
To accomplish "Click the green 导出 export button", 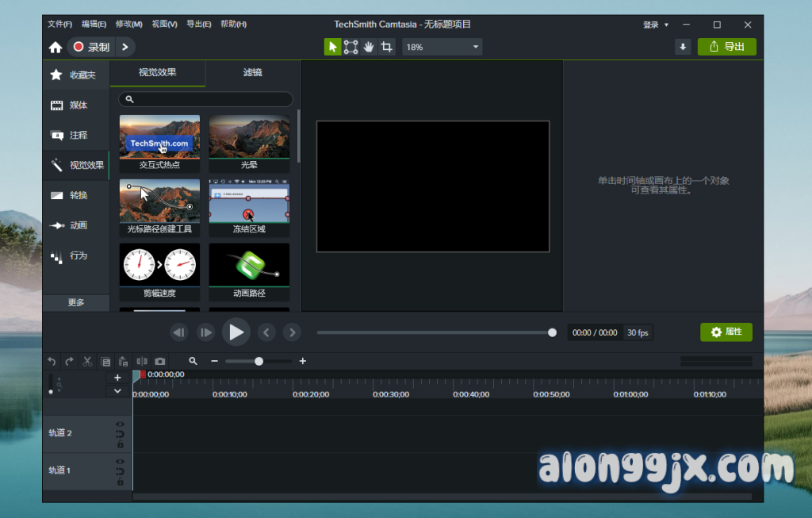I will pos(726,47).
